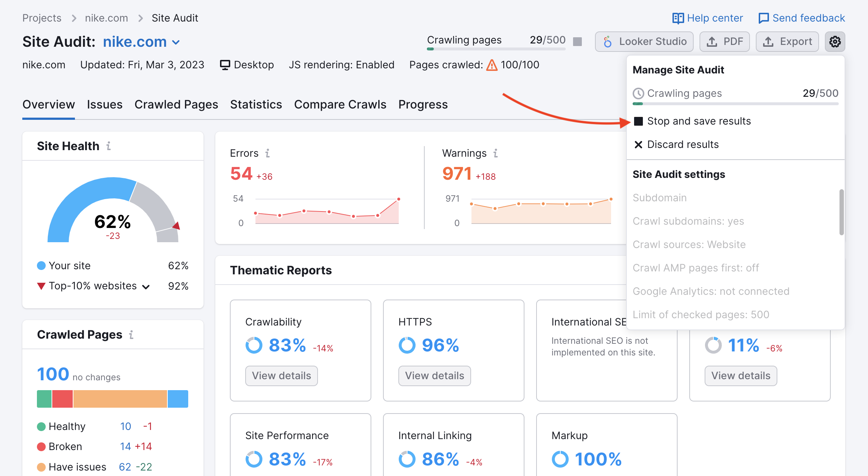868x476 pixels.
Task: Click the Pages crawled warning triangle
Action: 492,65
